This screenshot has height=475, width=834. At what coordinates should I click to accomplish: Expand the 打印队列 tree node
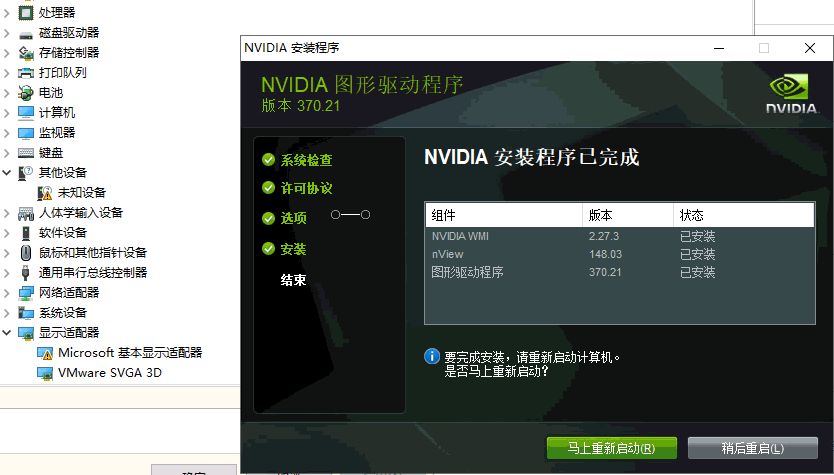tap(7, 73)
